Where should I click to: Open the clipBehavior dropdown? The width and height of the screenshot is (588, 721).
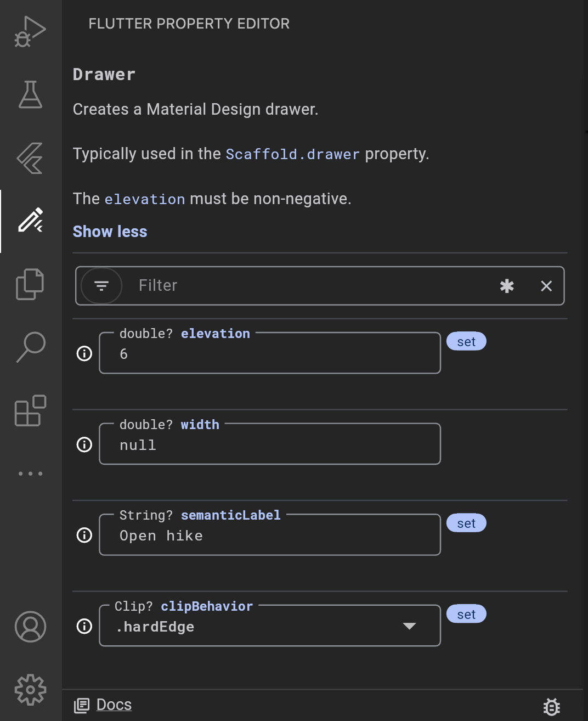click(409, 625)
